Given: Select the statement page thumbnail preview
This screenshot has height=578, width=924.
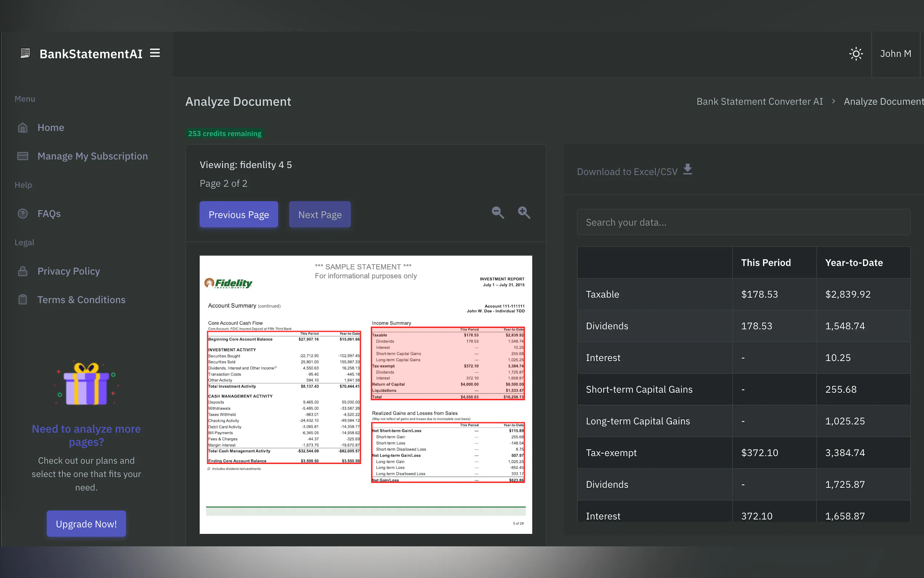Looking at the screenshot, I should 366,394.
